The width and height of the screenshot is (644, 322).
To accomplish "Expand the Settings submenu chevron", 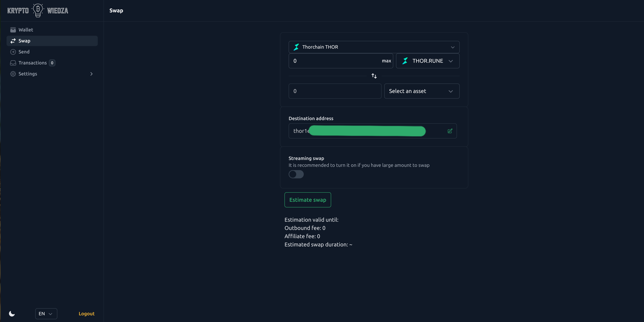I will pos(91,74).
